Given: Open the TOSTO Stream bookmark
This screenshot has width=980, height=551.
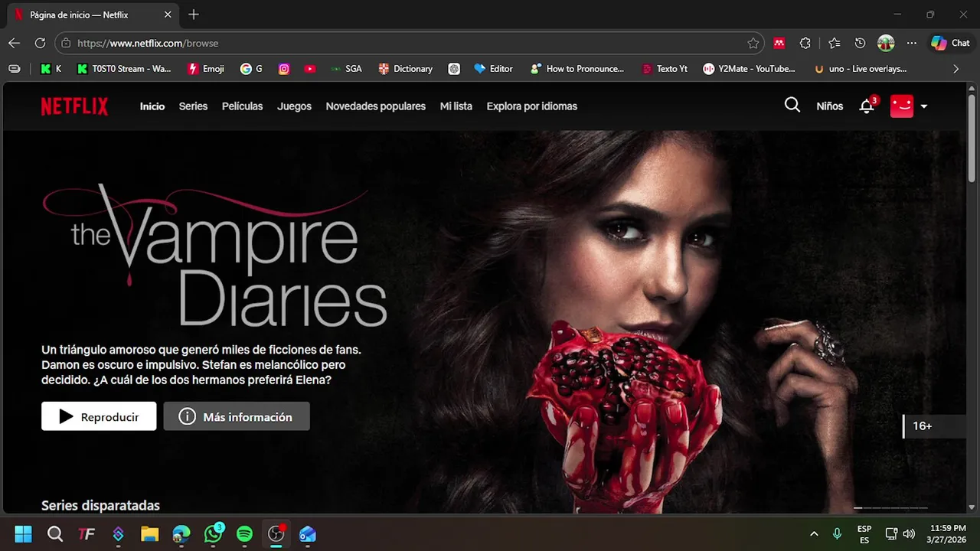Looking at the screenshot, I should pos(124,69).
